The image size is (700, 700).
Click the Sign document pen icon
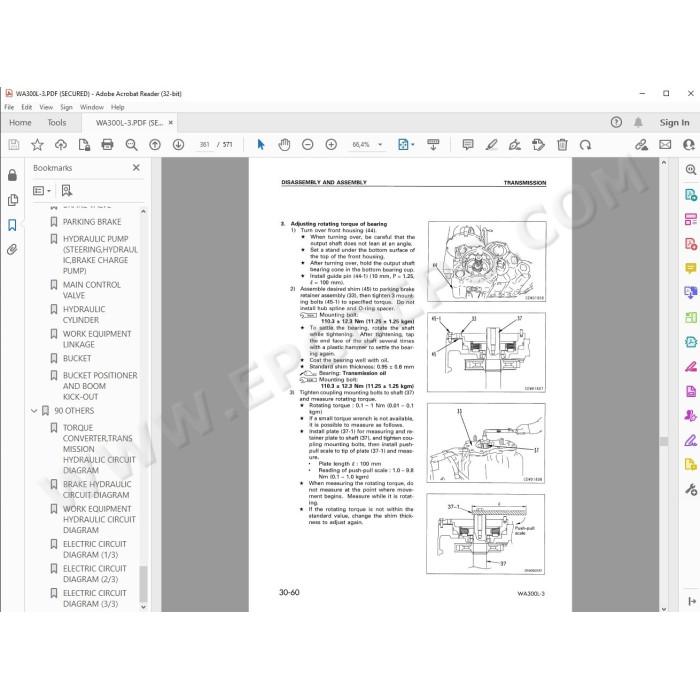515,145
